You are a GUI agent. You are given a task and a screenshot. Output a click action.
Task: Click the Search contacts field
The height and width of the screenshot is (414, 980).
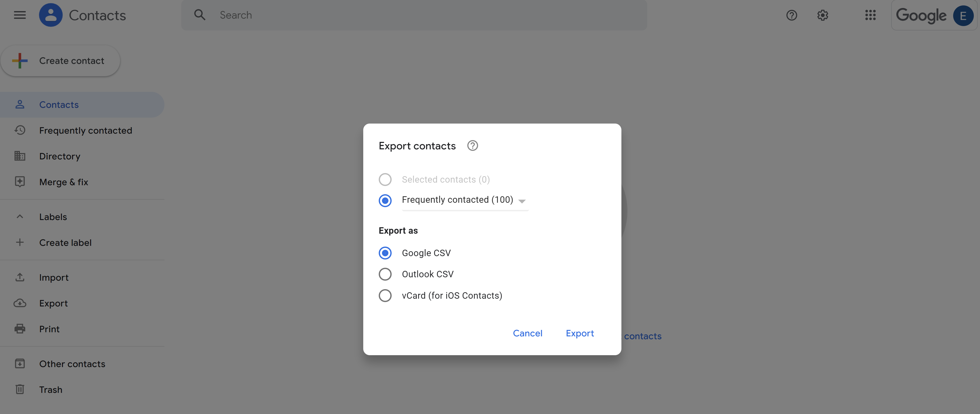[x=418, y=15]
